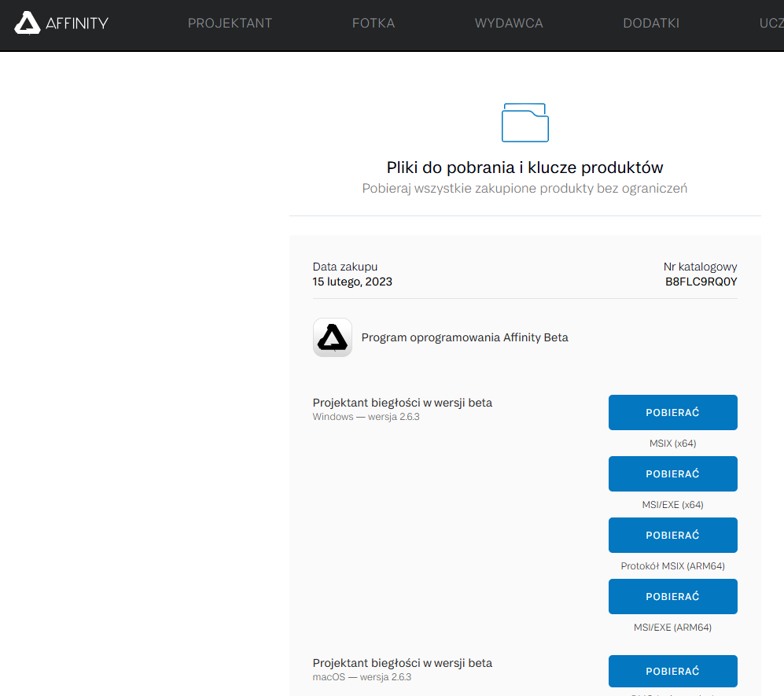784x696 pixels.
Task: Click POBIERAĆ button for MSIX (x64)
Action: 673,413
